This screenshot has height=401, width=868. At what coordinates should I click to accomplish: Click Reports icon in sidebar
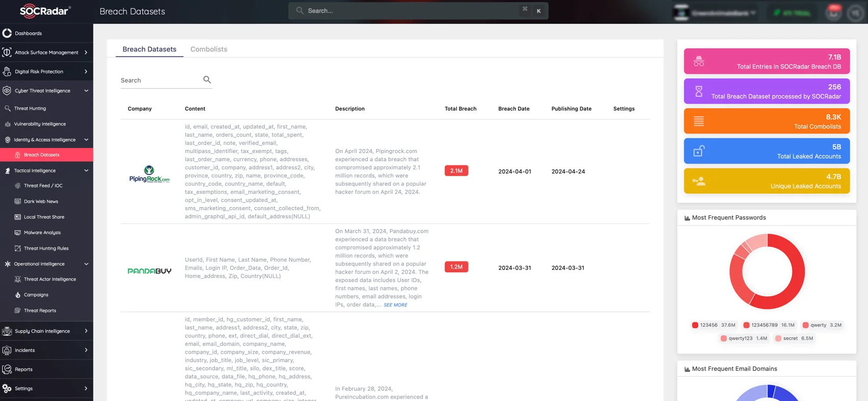[x=7, y=369]
